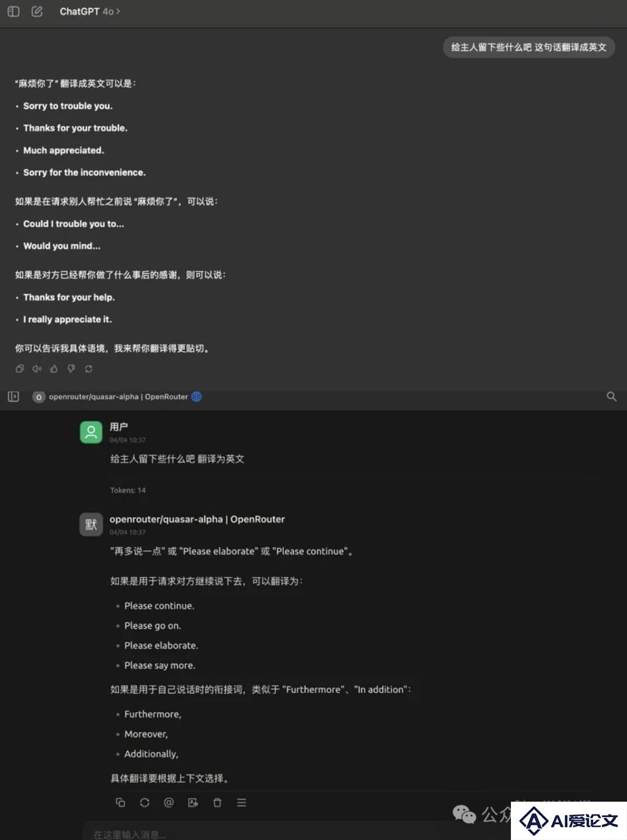Regenerate the quasar-alpha reply
Viewport: 627px width, 840px height.
tap(145, 802)
